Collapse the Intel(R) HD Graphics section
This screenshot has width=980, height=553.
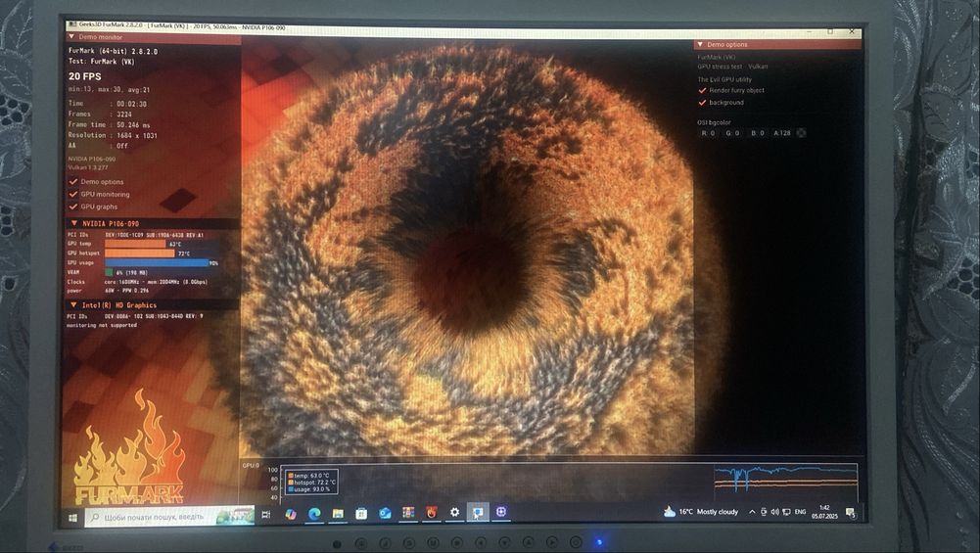click(73, 305)
